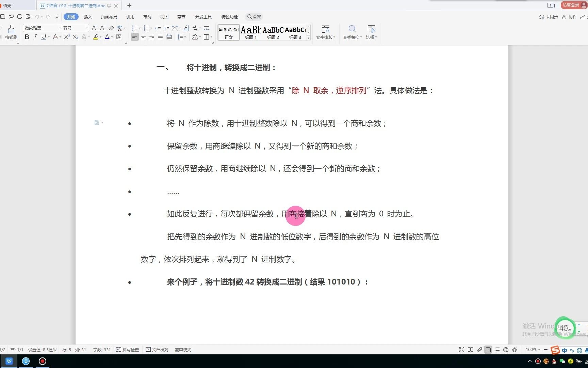The height and width of the screenshot is (368, 588).
Task: Expand underline style dropdown arrow
Action: (49, 37)
